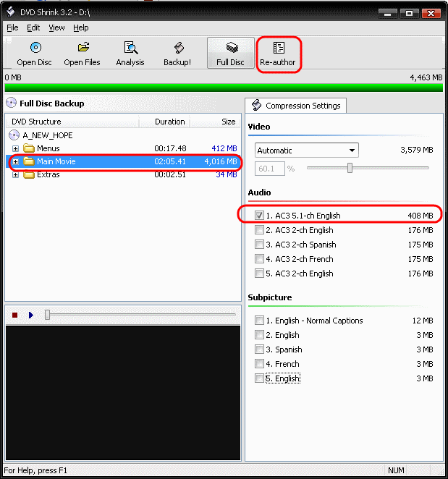The image size is (448, 479).
Task: Enable audio track 5 AC3 2-ch English
Action: pos(259,273)
